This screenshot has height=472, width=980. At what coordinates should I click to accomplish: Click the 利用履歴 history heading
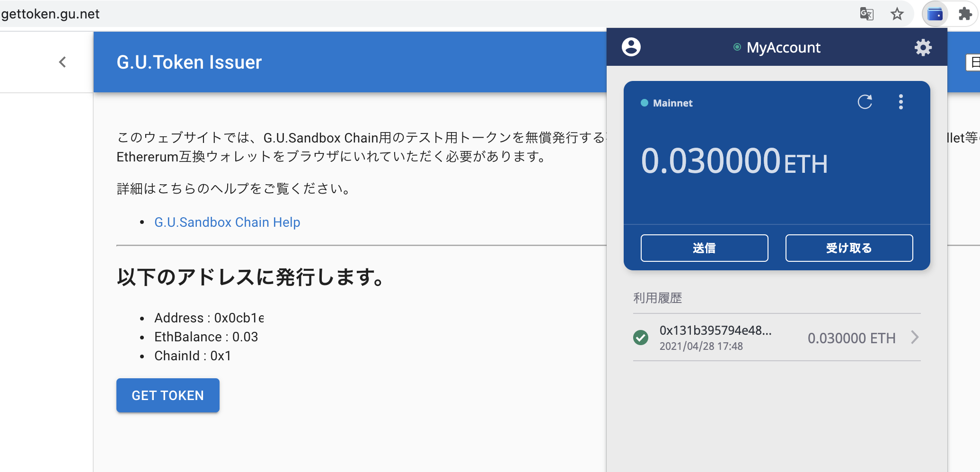(657, 298)
